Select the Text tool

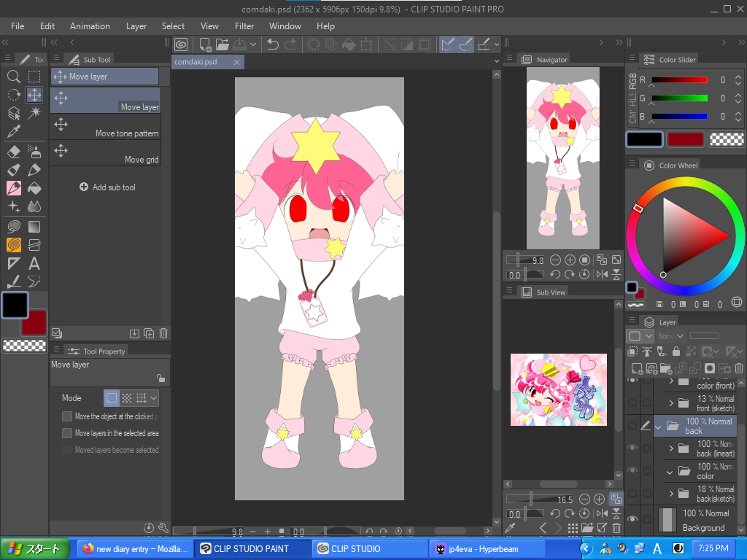pos(34,263)
